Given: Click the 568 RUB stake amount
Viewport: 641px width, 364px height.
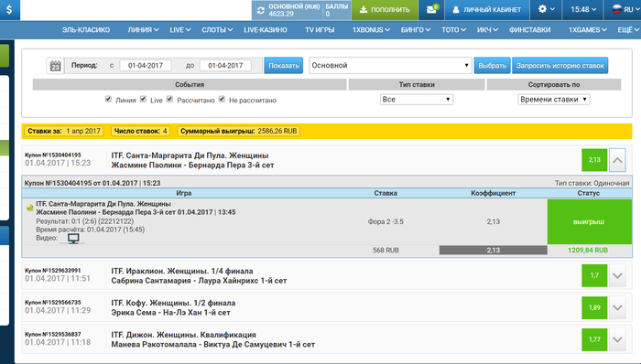Looking at the screenshot, I should pos(386,251).
